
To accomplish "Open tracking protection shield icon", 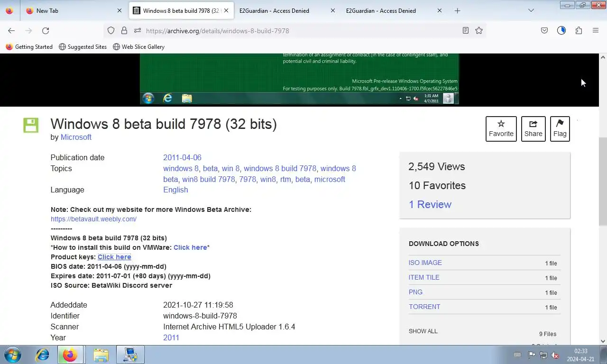I will [x=111, y=31].
